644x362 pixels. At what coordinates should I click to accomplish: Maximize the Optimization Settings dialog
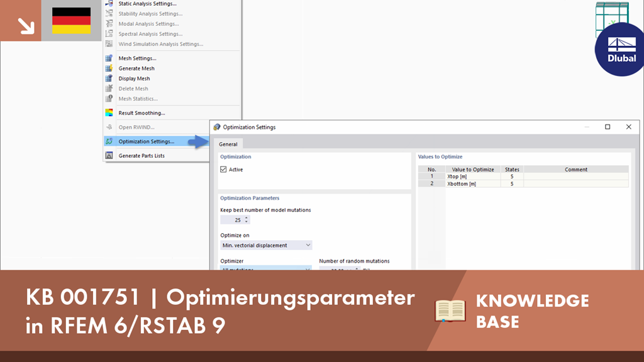608,127
